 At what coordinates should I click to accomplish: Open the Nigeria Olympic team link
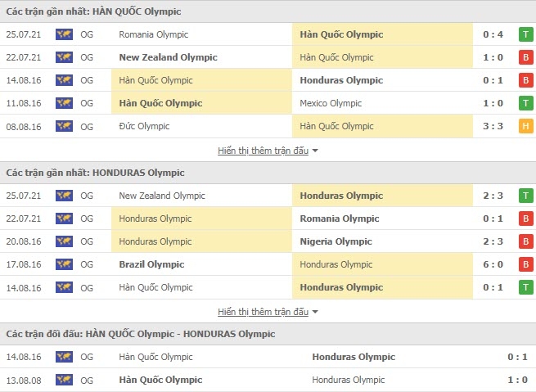pyautogui.click(x=336, y=241)
